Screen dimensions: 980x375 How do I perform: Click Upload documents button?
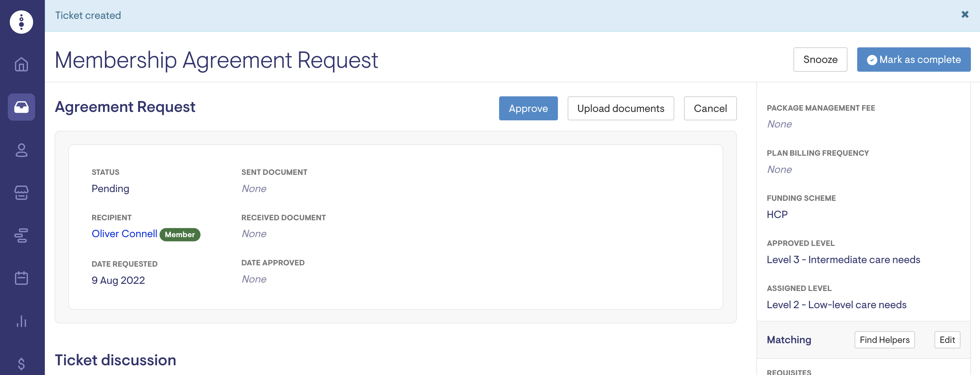[621, 108]
